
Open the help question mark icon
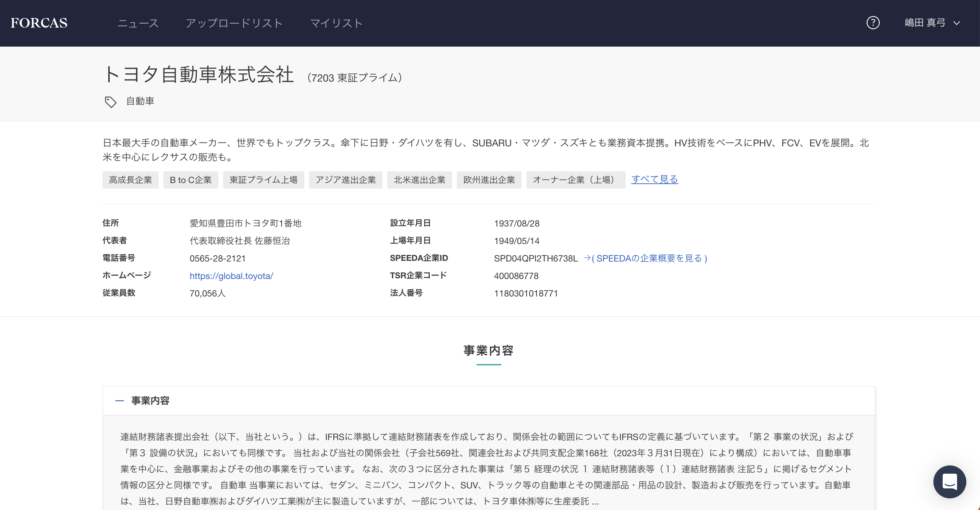click(873, 23)
